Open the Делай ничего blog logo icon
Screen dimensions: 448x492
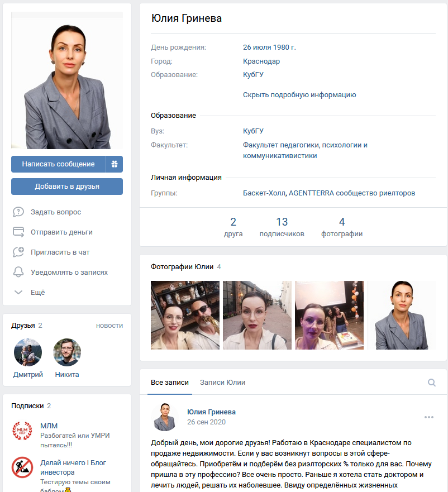(22, 467)
